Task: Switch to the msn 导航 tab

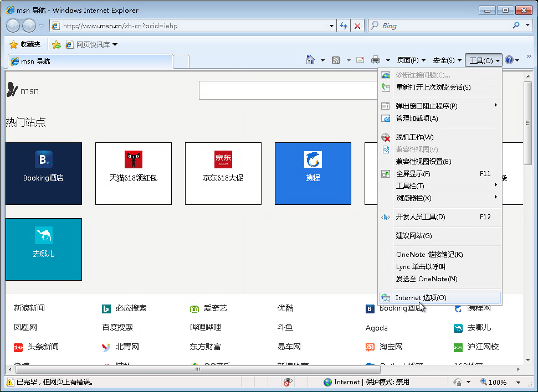Action: tap(90, 61)
